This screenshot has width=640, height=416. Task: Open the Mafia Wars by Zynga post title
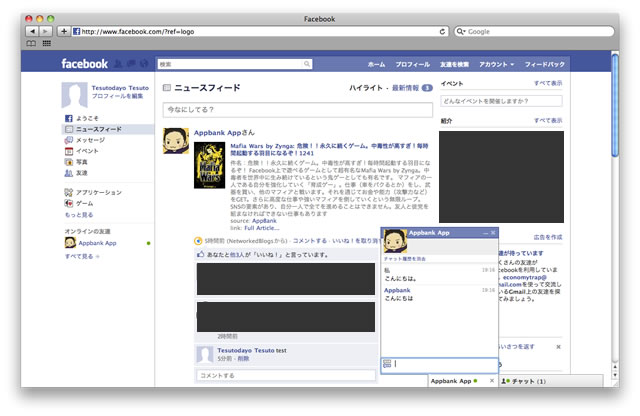(x=329, y=149)
